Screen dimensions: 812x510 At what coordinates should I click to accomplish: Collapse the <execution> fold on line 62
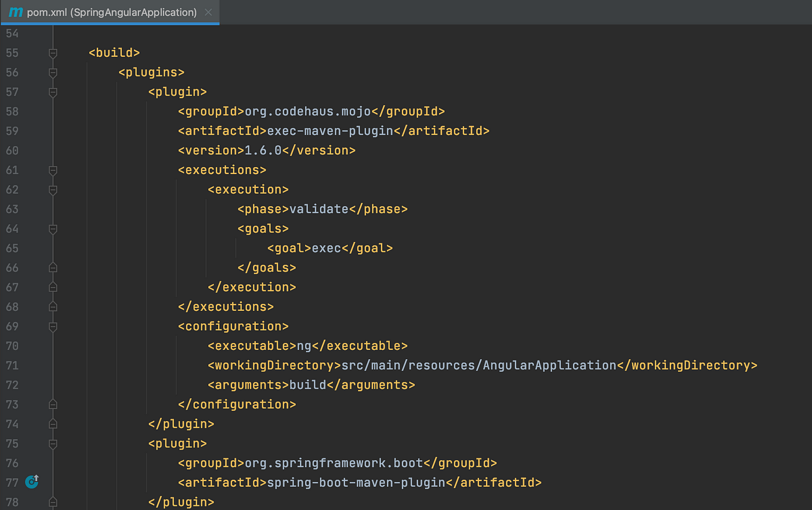click(53, 190)
